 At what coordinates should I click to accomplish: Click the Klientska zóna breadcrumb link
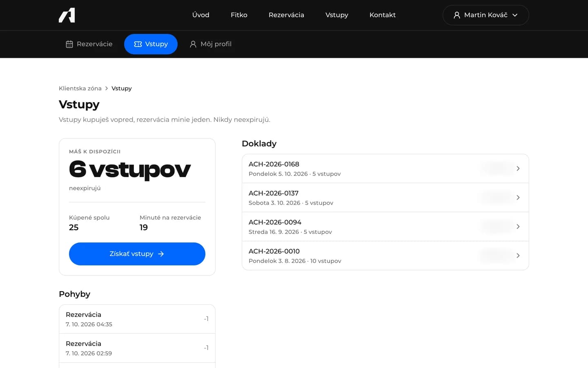pyautogui.click(x=80, y=88)
